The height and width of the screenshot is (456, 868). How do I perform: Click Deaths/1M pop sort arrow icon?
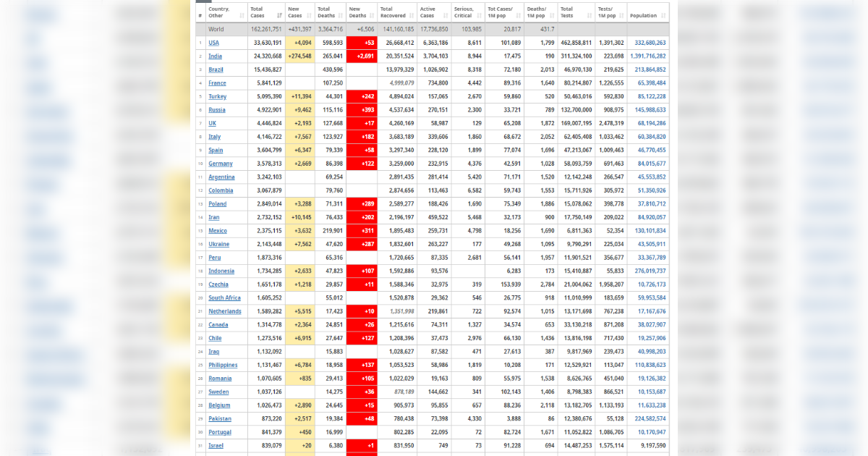click(552, 16)
